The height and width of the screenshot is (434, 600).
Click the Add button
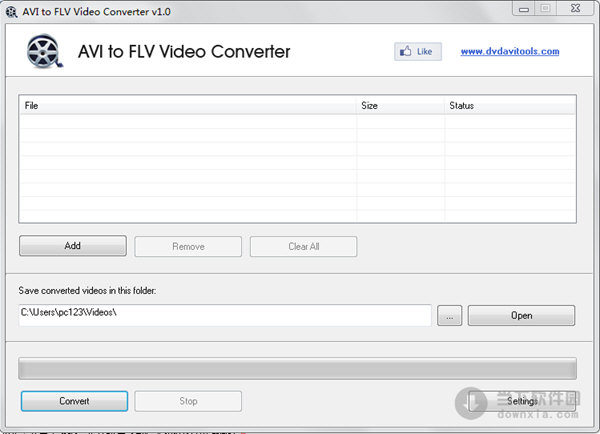73,246
